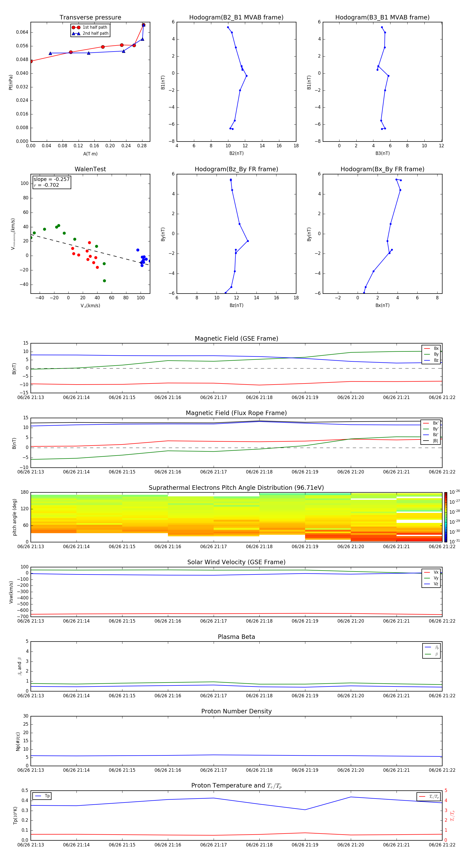Click the 10^-31 colorbar tick label

(x=455, y=542)
